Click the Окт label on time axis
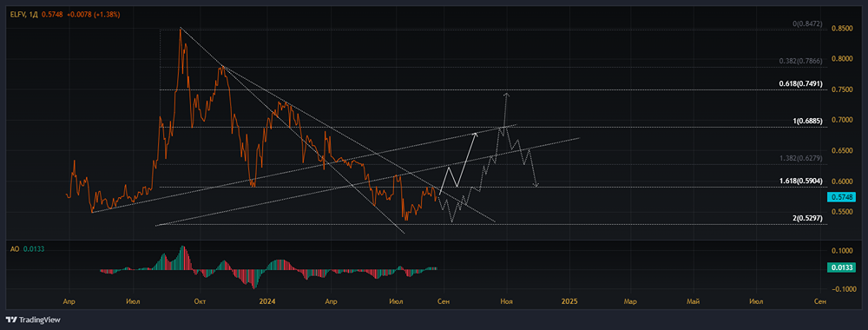Image resolution: width=868 pixels, height=330 pixels. pos(201,301)
